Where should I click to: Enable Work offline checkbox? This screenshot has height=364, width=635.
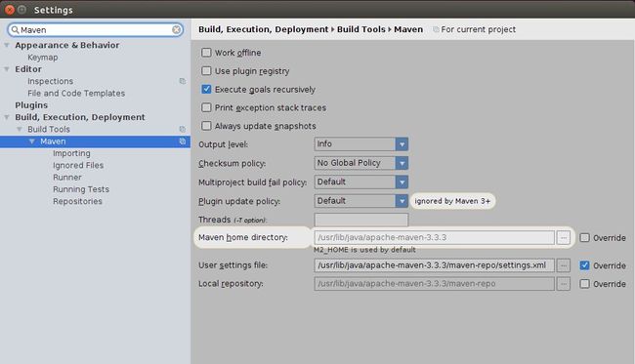pyautogui.click(x=206, y=53)
